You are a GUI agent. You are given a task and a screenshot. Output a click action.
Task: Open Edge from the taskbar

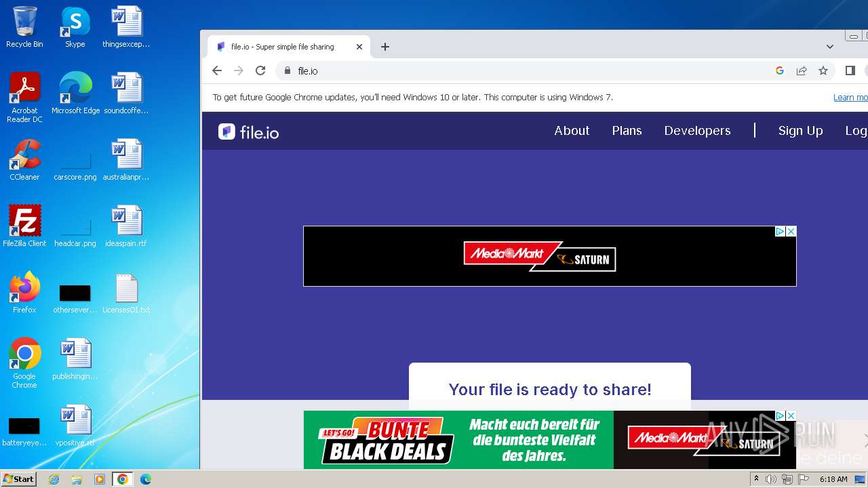click(x=145, y=479)
